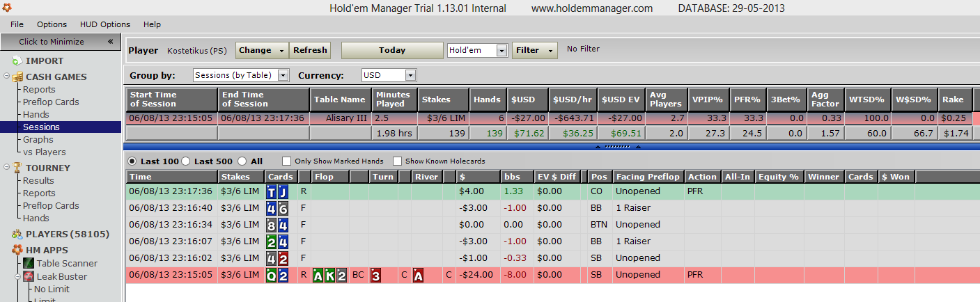Select the Sessions tree item
Screen dimensions: 980x302
41,127
